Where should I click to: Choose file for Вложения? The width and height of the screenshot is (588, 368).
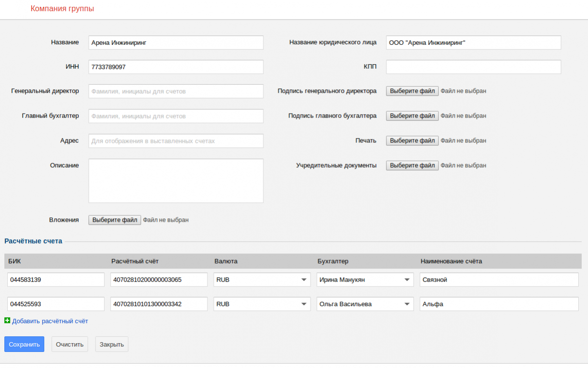point(114,220)
